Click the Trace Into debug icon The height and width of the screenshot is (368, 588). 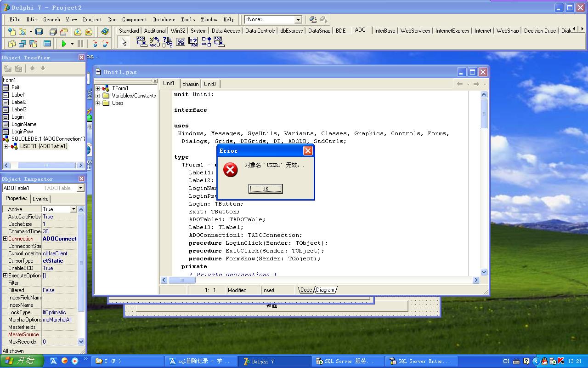point(95,44)
